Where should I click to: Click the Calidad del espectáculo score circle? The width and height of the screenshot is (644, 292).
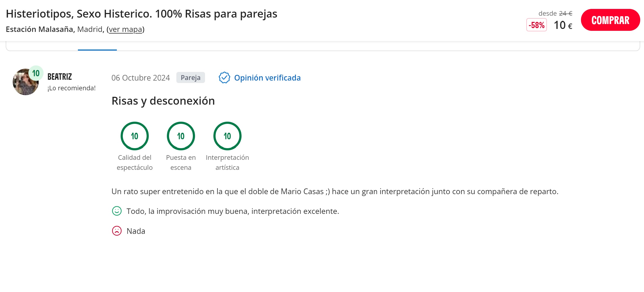coord(134,136)
